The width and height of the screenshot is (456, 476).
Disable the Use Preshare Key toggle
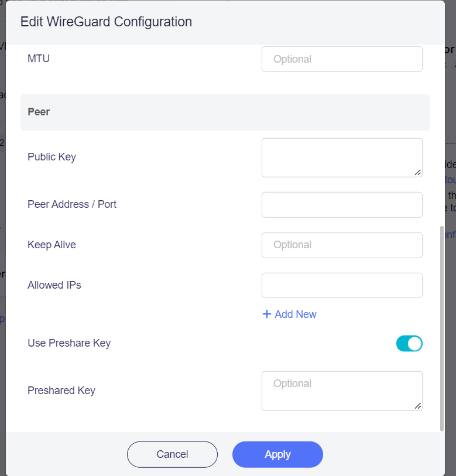tap(409, 344)
